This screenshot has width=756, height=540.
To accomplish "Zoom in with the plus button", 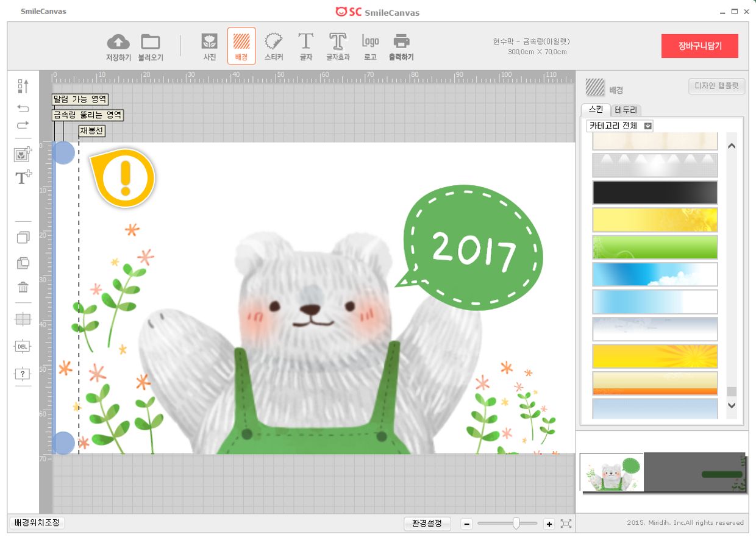I will 549,524.
